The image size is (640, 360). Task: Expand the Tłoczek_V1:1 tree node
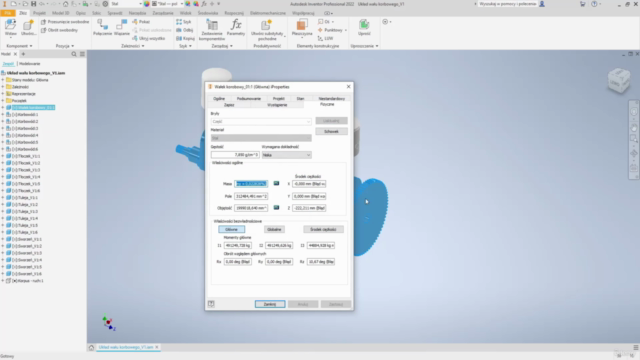coord(3,156)
